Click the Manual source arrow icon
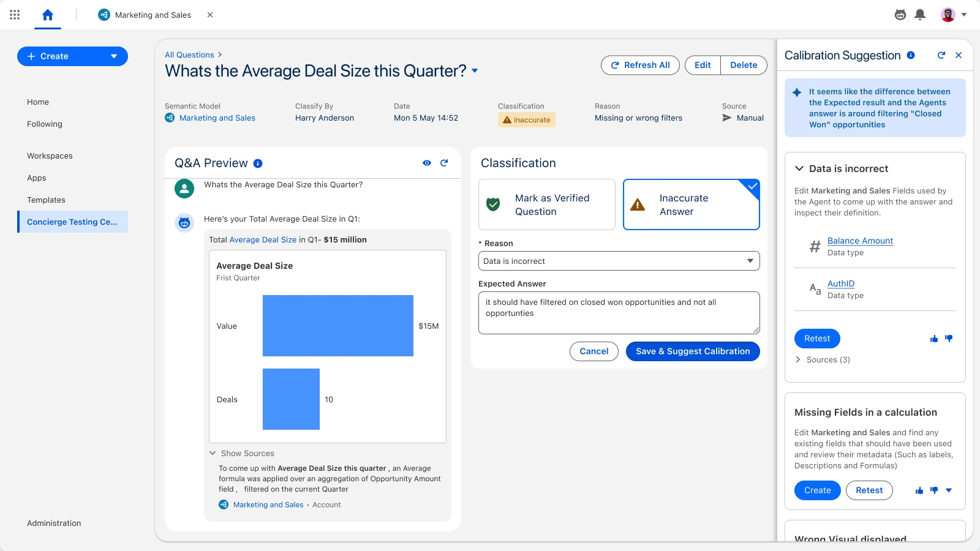Image resolution: width=980 pixels, height=551 pixels. [727, 118]
